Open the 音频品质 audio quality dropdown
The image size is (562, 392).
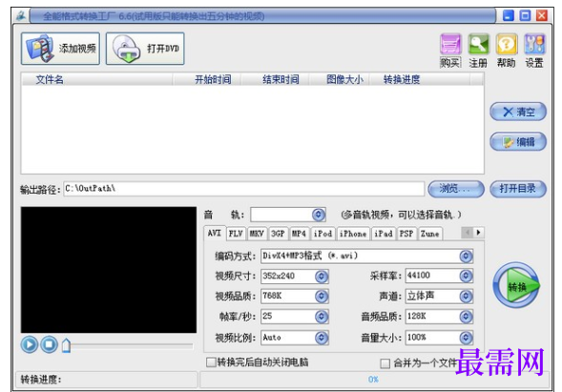click(x=466, y=317)
